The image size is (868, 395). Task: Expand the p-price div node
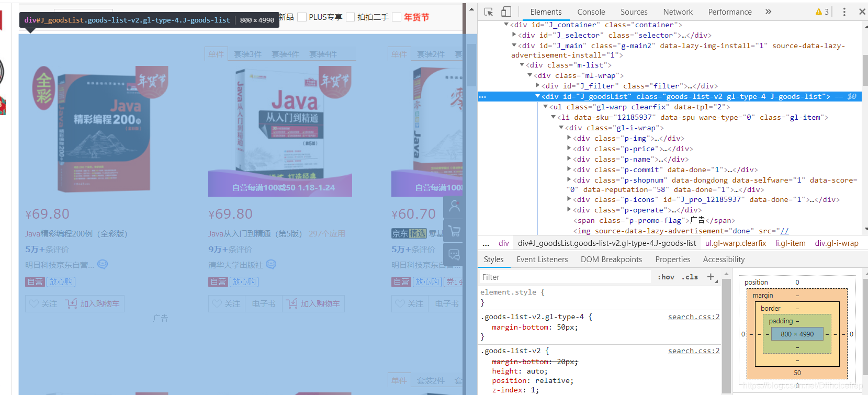pos(569,149)
